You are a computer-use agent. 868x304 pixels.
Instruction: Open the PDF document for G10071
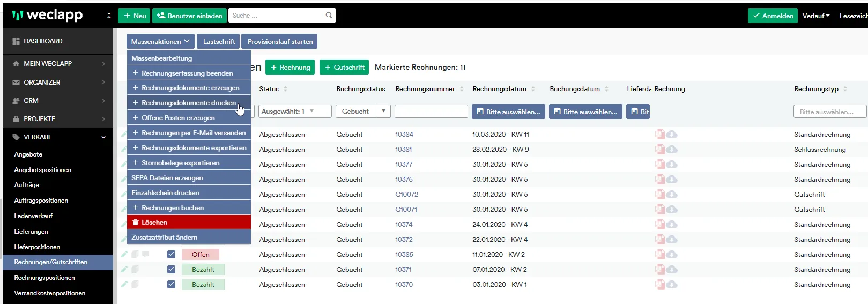[660, 209]
